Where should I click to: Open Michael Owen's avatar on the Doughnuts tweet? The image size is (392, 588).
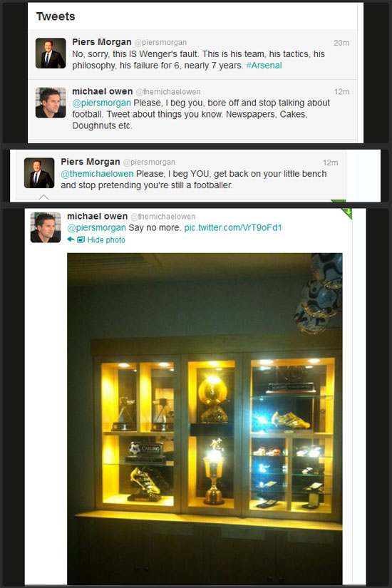pyautogui.click(x=51, y=103)
